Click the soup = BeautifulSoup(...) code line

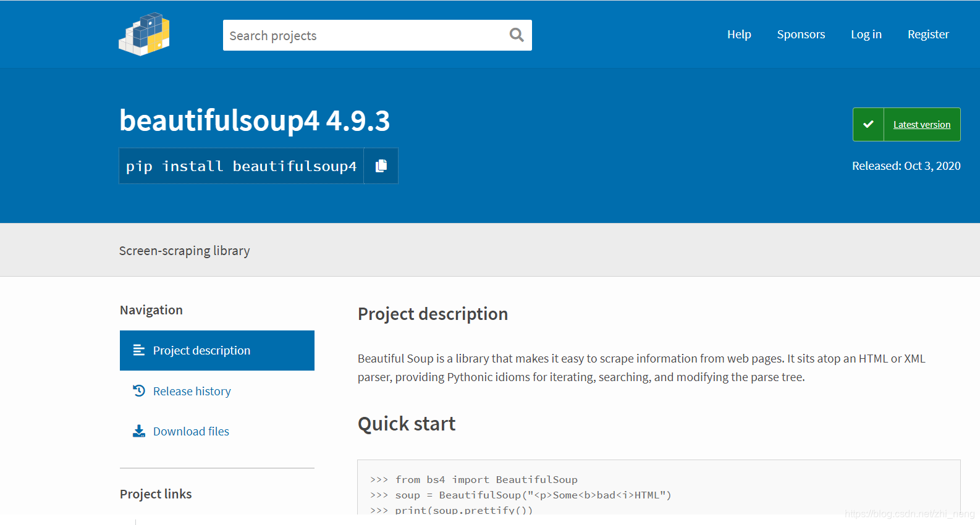point(520,495)
